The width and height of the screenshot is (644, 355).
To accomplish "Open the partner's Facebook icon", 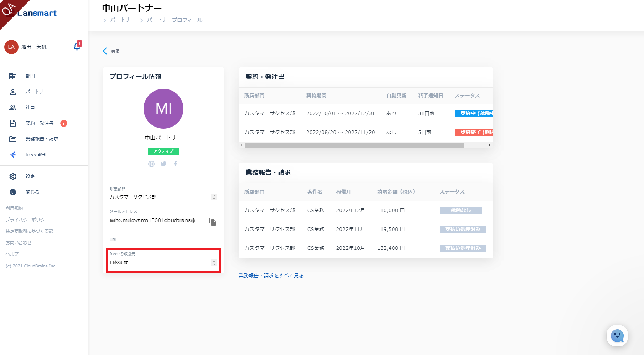I will point(176,164).
